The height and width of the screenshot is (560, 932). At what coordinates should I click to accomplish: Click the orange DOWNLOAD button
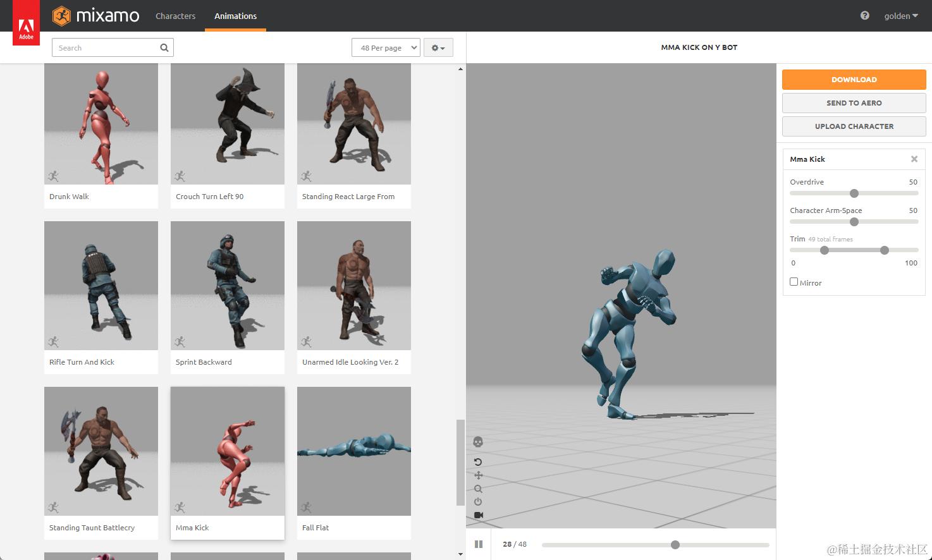[x=854, y=80]
